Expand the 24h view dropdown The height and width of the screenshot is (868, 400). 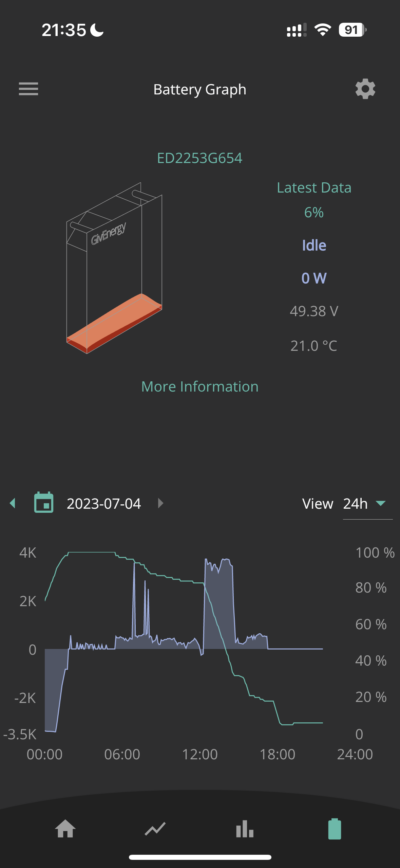tap(367, 504)
